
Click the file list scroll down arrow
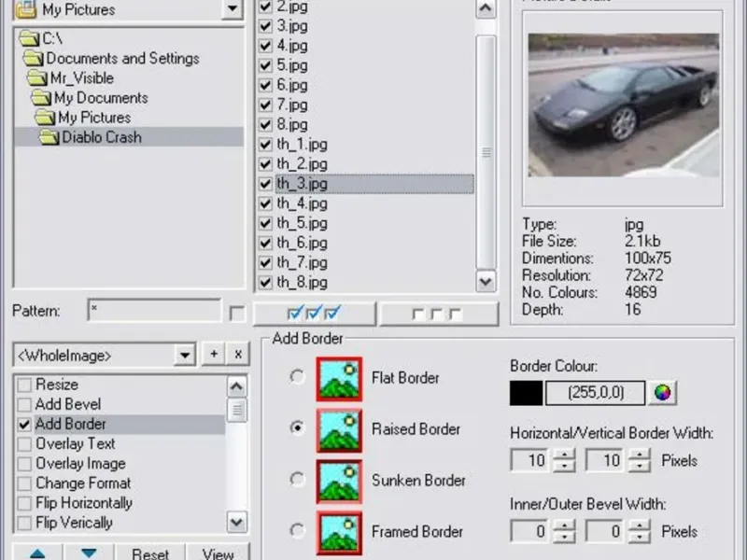486,282
